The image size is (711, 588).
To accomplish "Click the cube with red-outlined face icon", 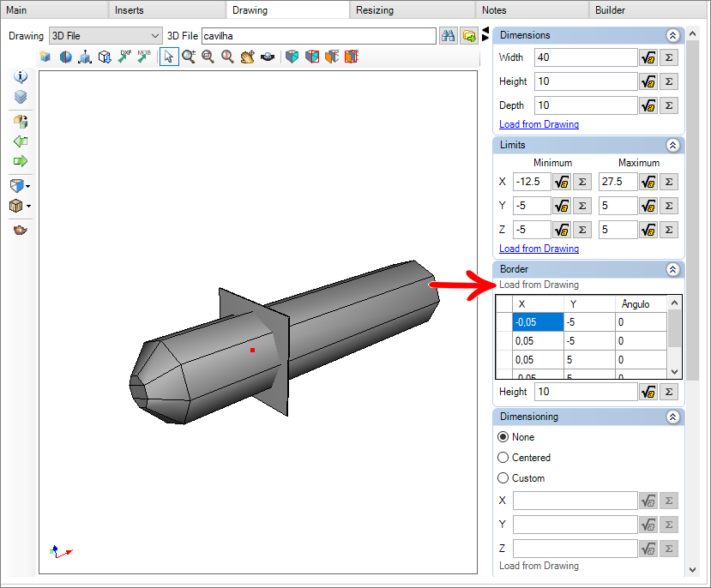I will 312,57.
